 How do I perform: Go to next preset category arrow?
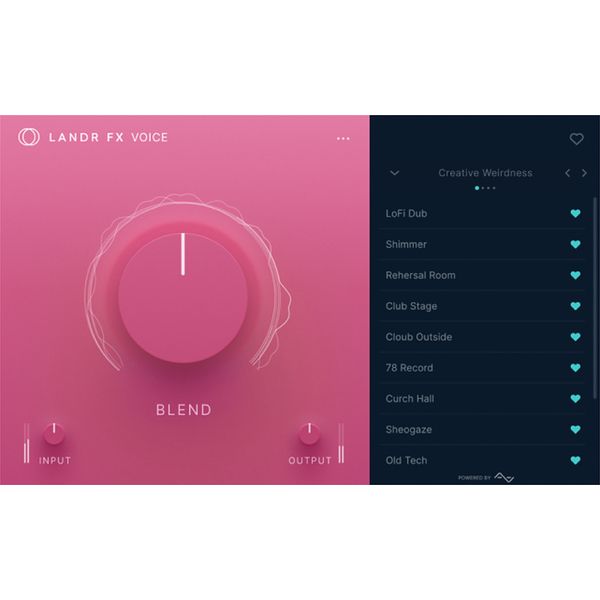point(584,173)
